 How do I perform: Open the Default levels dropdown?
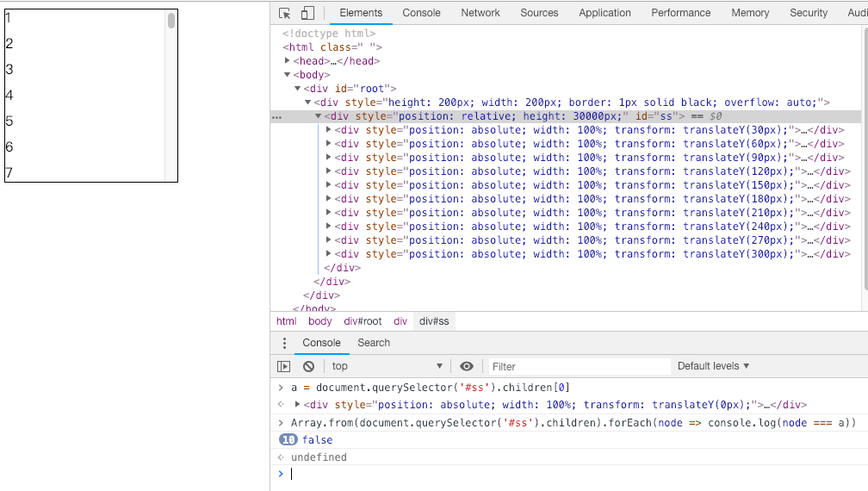(x=713, y=366)
